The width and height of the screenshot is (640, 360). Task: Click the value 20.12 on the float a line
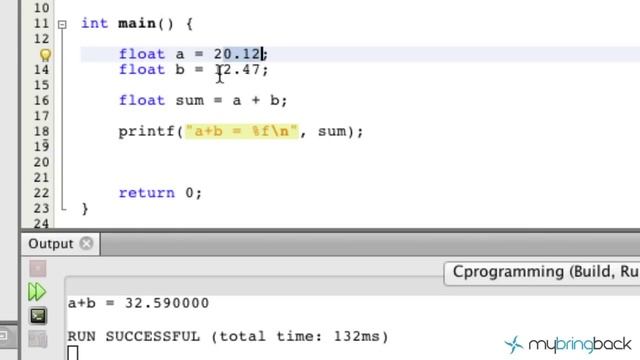[x=238, y=54]
